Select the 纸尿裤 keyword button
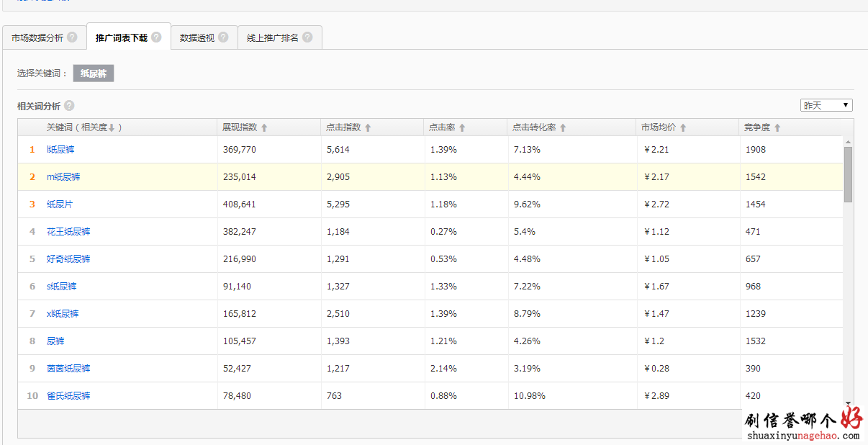Screen dimensions: 868x445 [x=94, y=73]
